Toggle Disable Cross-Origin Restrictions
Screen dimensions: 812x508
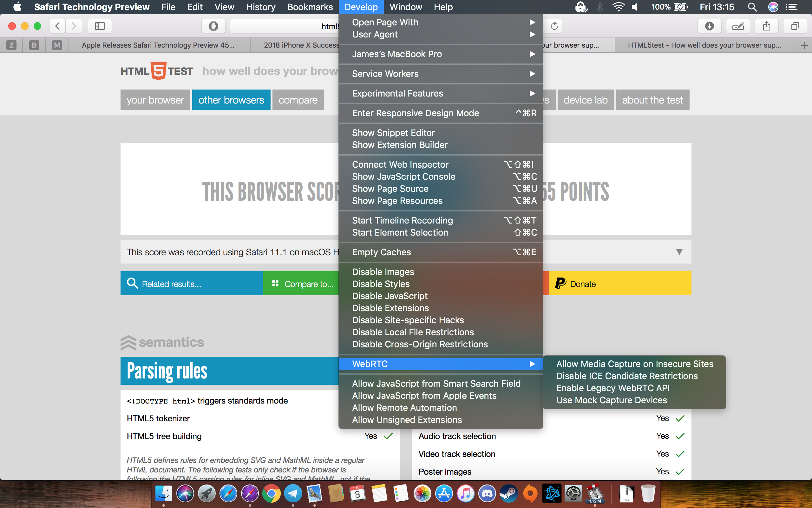(x=441, y=344)
